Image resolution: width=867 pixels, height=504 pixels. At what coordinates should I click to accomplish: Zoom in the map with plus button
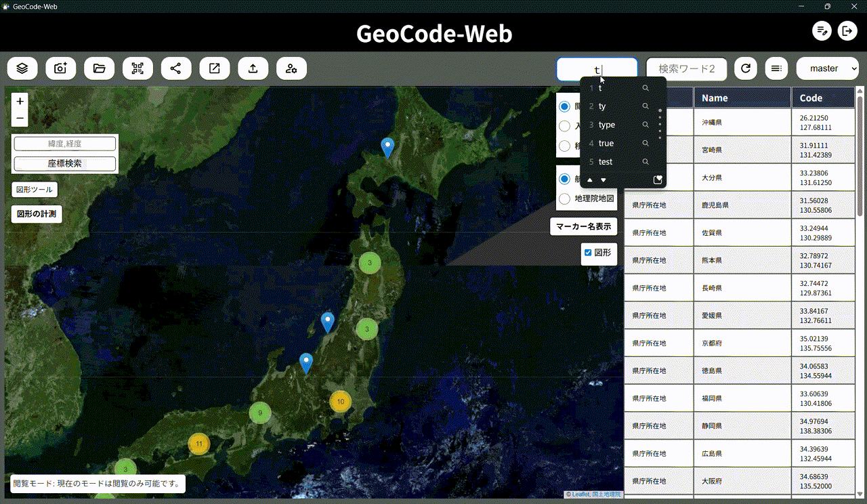tap(20, 102)
